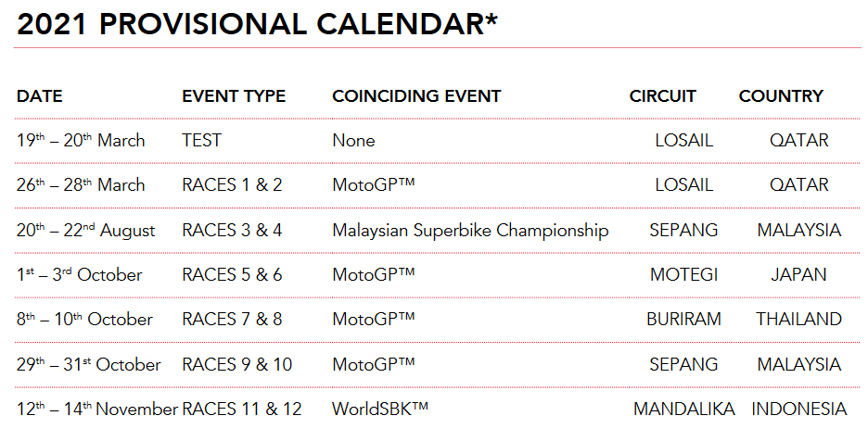Click the 19th–20th March date cell
The image size is (868, 441).
pyautogui.click(x=81, y=141)
